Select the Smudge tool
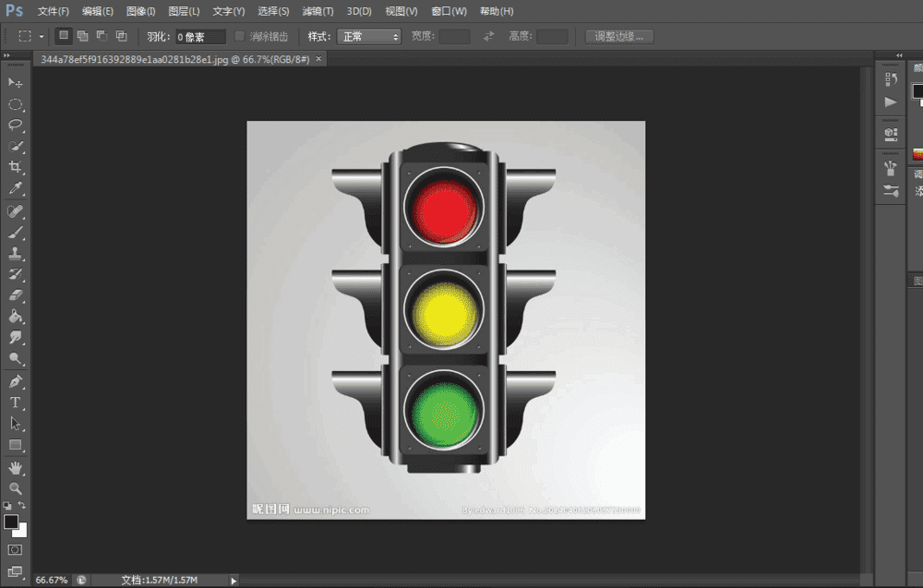Image resolution: width=923 pixels, height=588 pixels. 16,337
